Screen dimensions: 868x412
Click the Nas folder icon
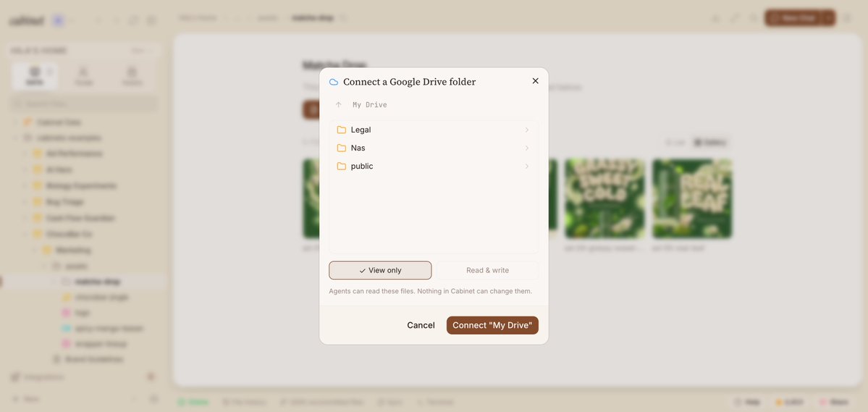point(342,148)
